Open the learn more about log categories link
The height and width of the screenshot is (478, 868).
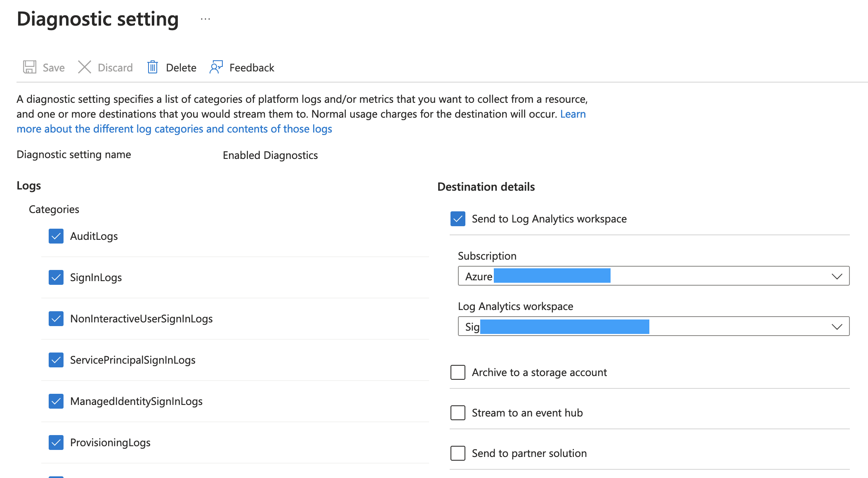click(x=174, y=129)
